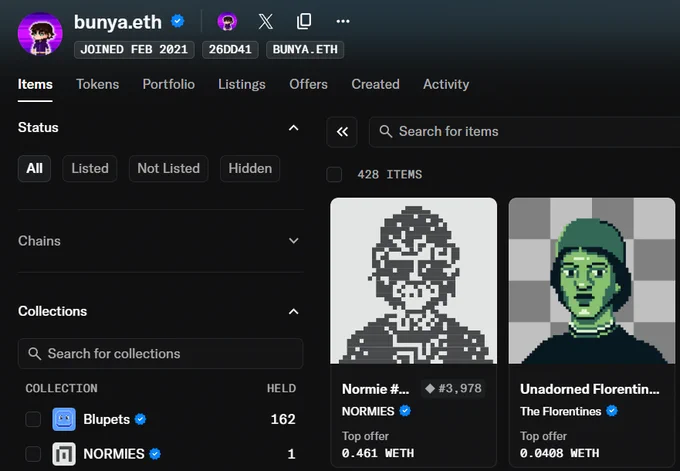Open the Normie # item title
This screenshot has width=680, height=471.
(x=376, y=389)
